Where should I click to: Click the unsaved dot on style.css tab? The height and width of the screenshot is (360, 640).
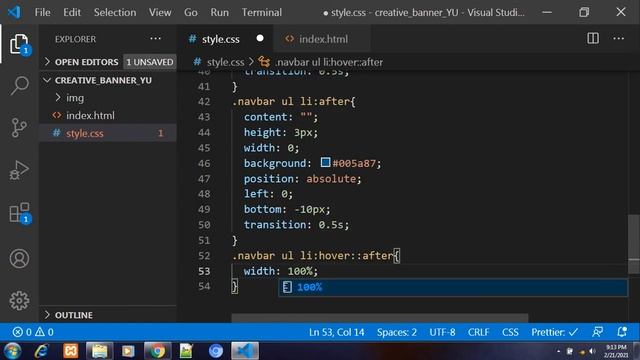coord(260,38)
